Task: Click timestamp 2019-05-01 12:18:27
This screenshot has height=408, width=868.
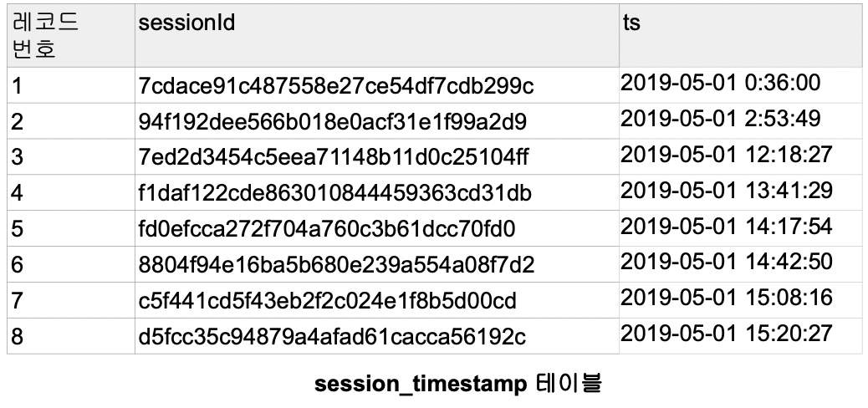Action: click(727, 154)
